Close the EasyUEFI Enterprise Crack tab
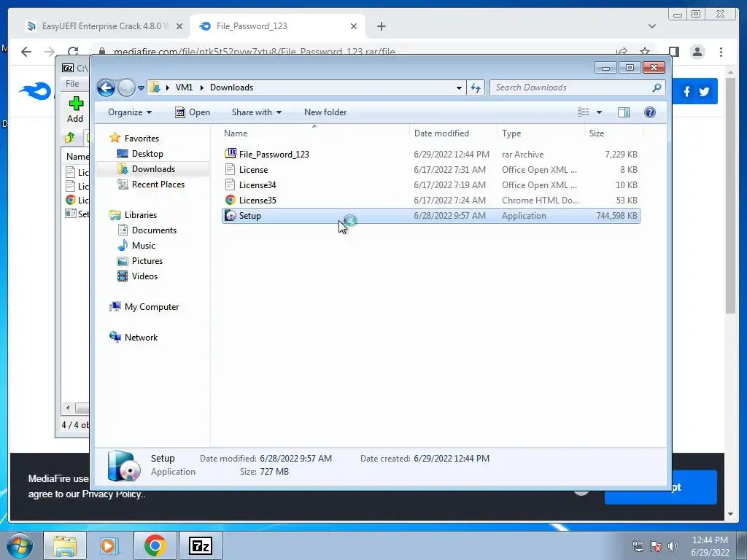This screenshot has width=747, height=560. click(179, 26)
